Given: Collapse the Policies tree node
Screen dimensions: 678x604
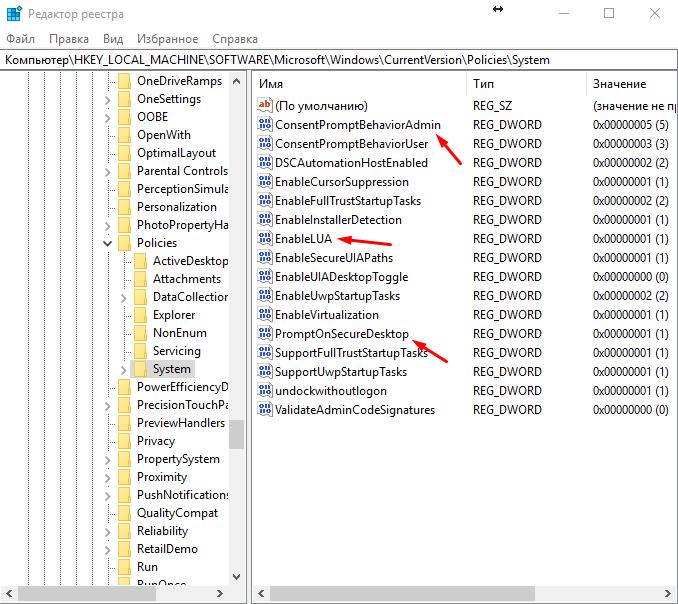Looking at the screenshot, I should click(x=108, y=243).
